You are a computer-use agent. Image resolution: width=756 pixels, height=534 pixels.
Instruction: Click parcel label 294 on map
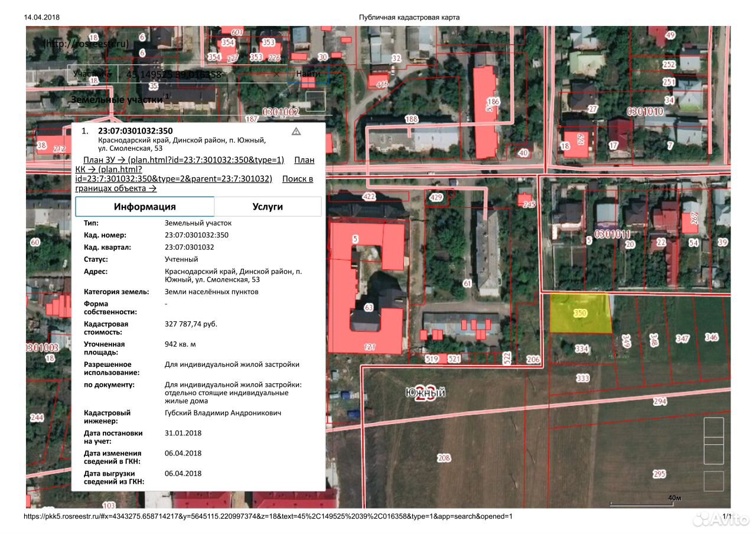(x=660, y=402)
